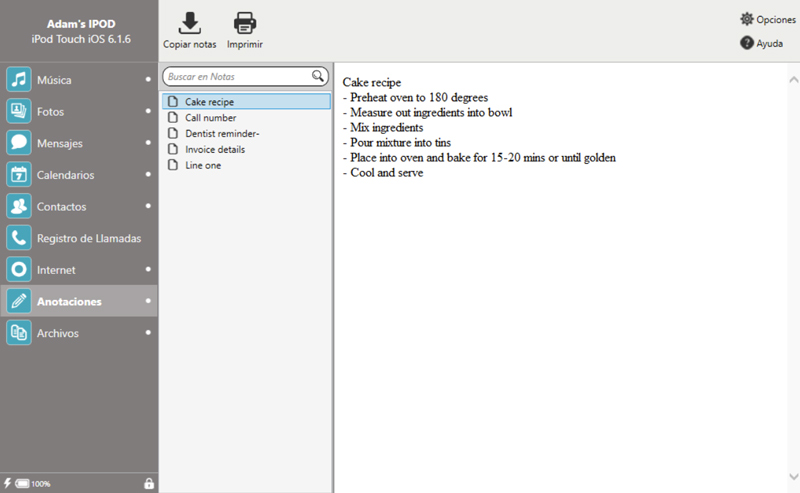The height and width of the screenshot is (493, 800).
Task: Open the Archivos files icon
Action: coord(19,333)
